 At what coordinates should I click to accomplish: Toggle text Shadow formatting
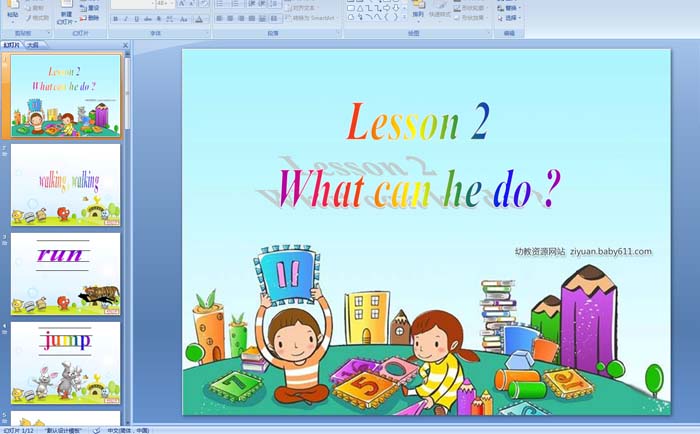tap(159, 19)
